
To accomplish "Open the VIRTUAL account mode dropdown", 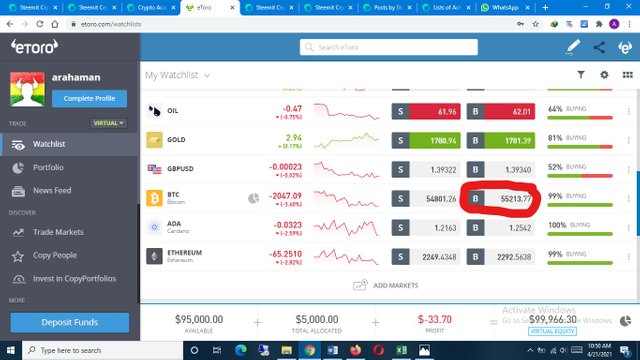I will (x=108, y=123).
